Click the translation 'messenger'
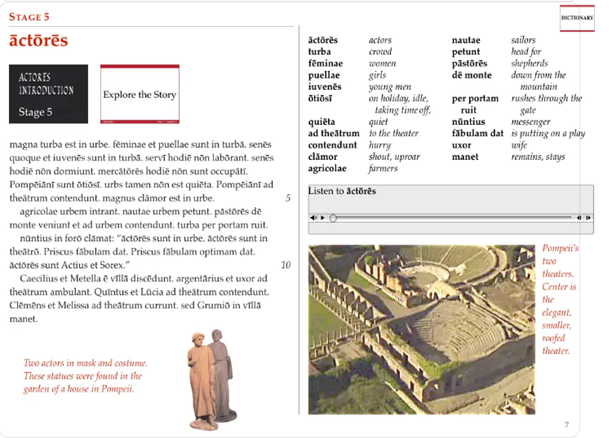Viewport: 612px width, 438px height. point(531,122)
